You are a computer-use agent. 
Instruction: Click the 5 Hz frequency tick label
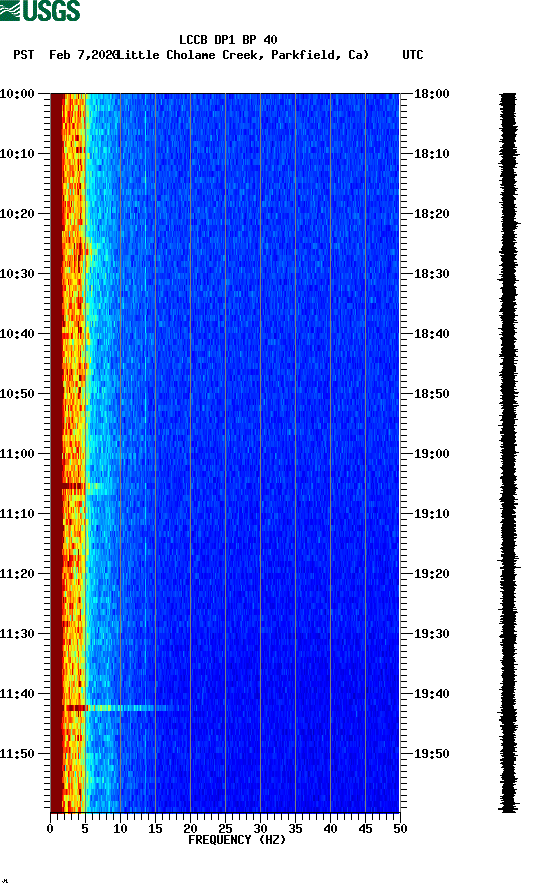click(x=85, y=829)
